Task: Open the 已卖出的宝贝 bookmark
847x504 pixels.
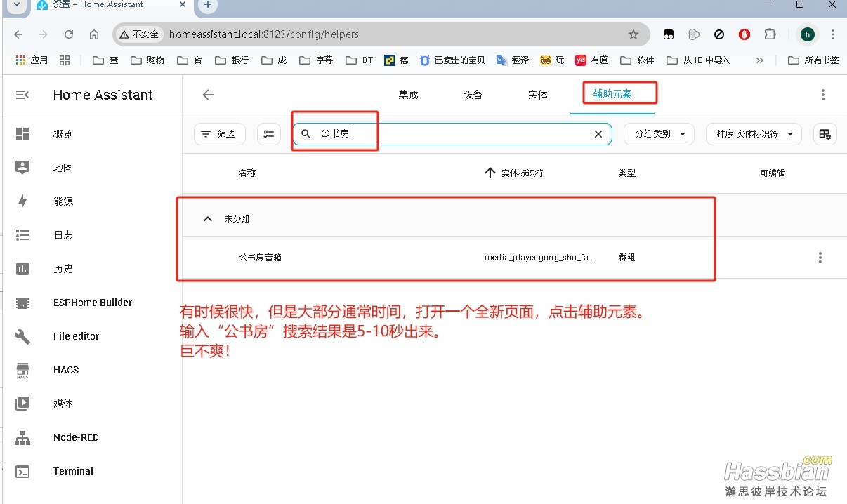Action: 452,60
